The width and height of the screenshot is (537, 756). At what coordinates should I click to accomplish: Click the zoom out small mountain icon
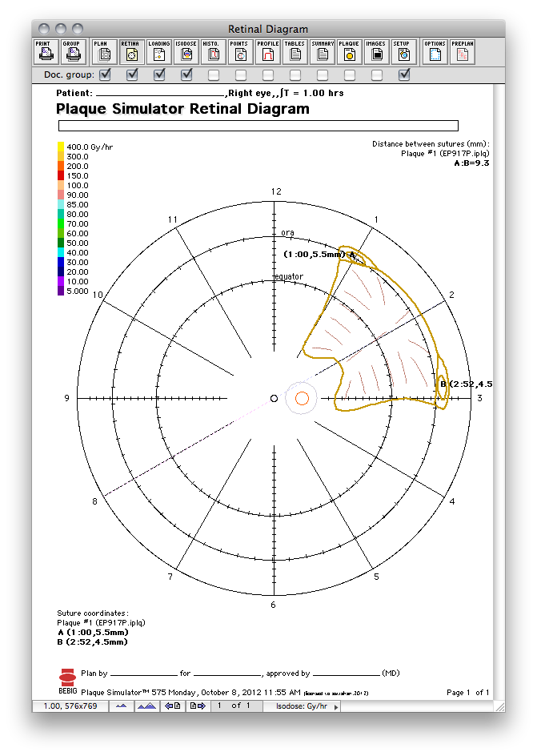[122, 706]
